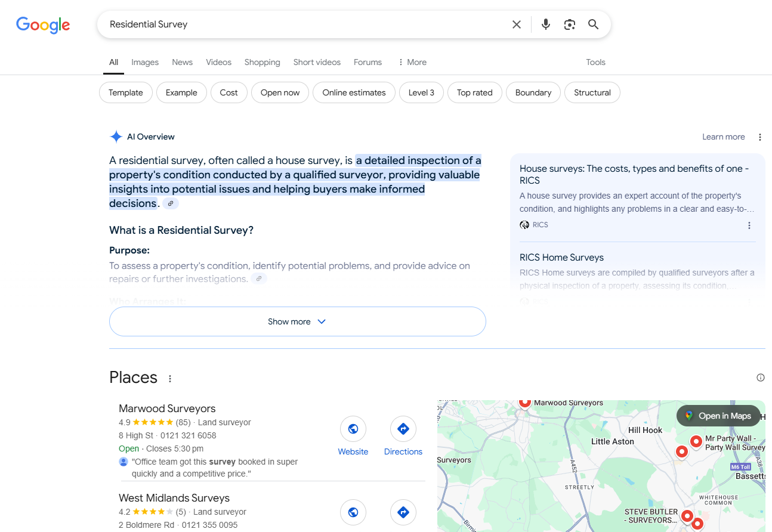772x532 pixels.
Task: Click source link chip after 'decisions'
Action: click(171, 203)
